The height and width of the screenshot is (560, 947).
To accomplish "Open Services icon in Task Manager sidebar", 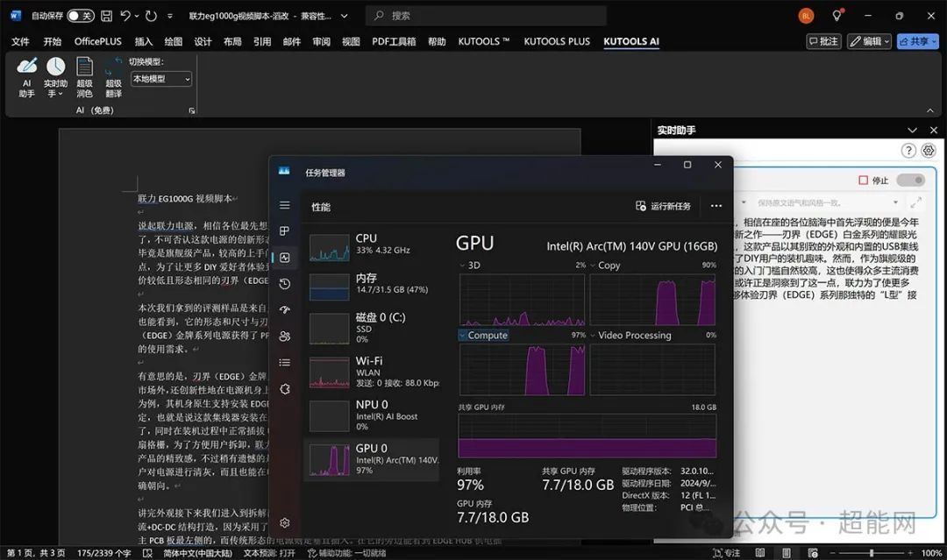I will (x=284, y=388).
